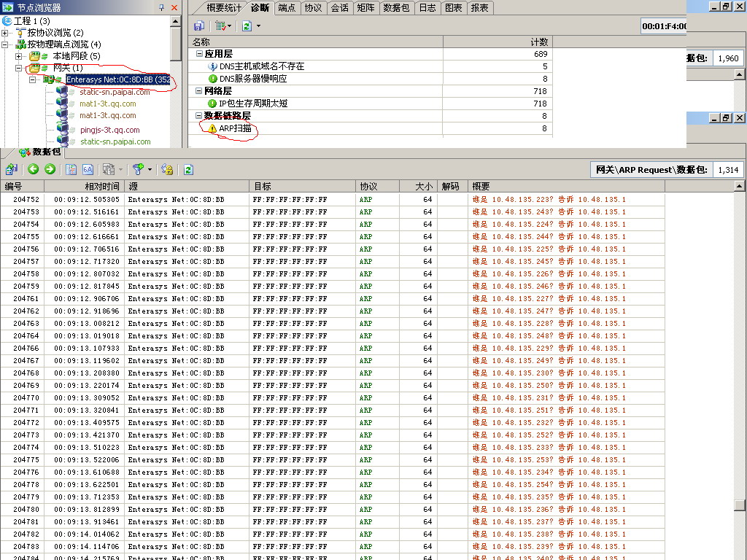Viewport: 747px width, 560px height.
Task: Close the node browser panel
Action: [x=174, y=7]
